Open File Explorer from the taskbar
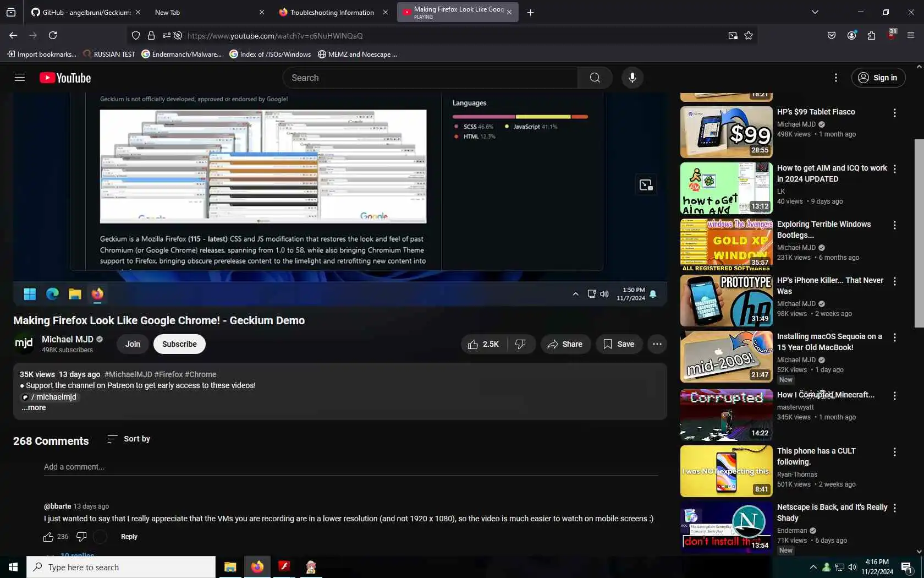This screenshot has height=578, width=924. point(230,567)
